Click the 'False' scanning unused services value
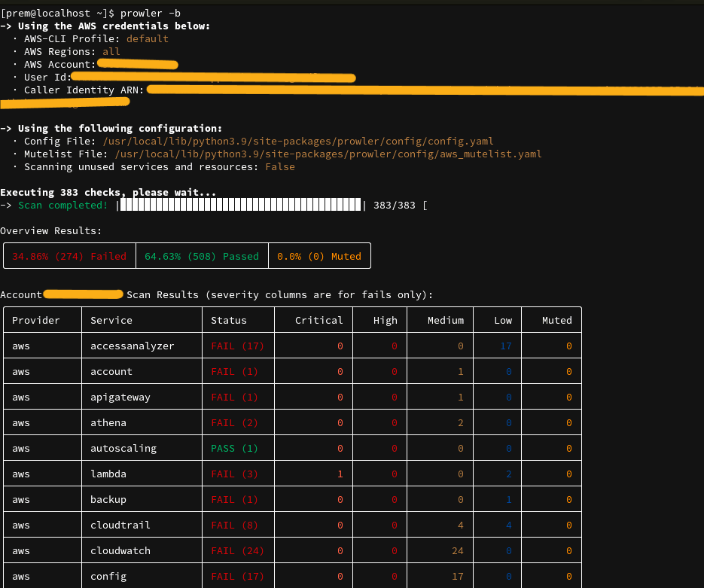The image size is (704, 588). tap(279, 166)
